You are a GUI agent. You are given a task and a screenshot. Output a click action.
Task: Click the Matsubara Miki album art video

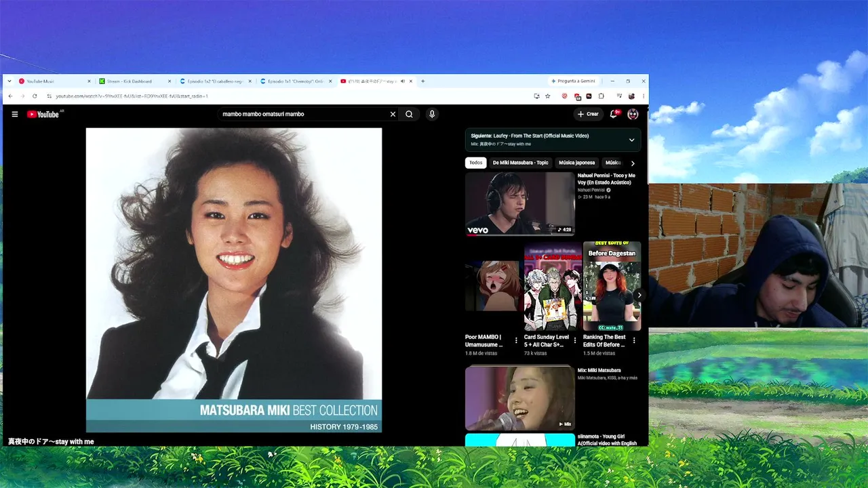[x=234, y=280]
